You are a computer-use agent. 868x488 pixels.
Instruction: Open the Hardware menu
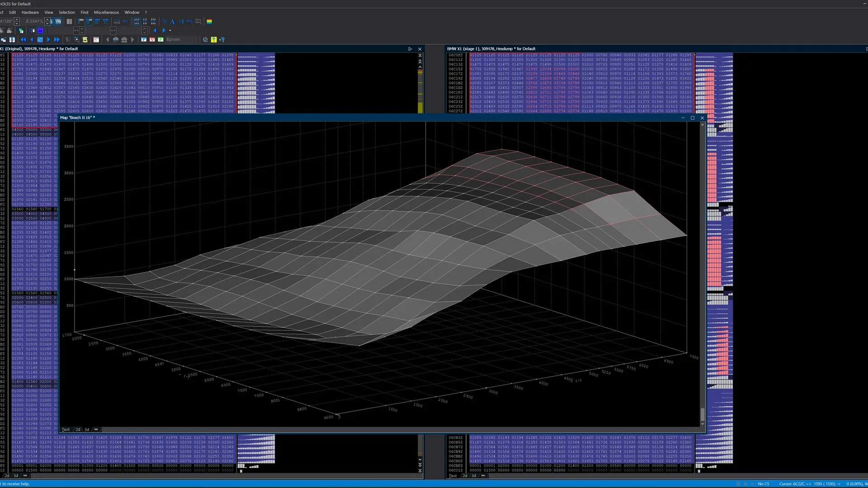coord(30,12)
